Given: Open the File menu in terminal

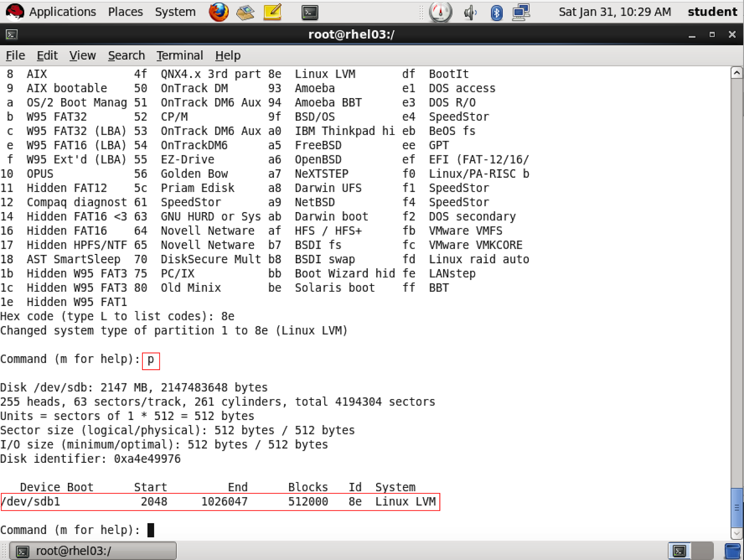Looking at the screenshot, I should pos(15,55).
